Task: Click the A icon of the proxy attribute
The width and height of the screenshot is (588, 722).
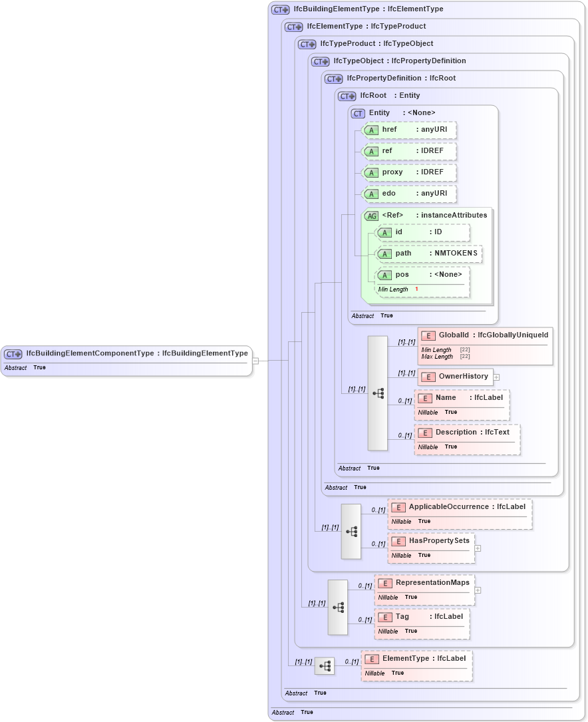Action: [372, 172]
